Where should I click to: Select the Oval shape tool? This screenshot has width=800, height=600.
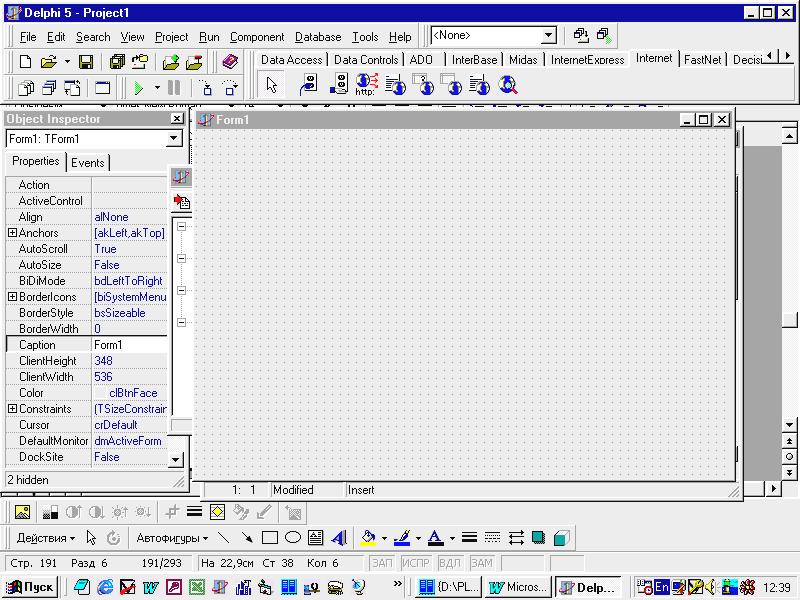click(x=292, y=538)
